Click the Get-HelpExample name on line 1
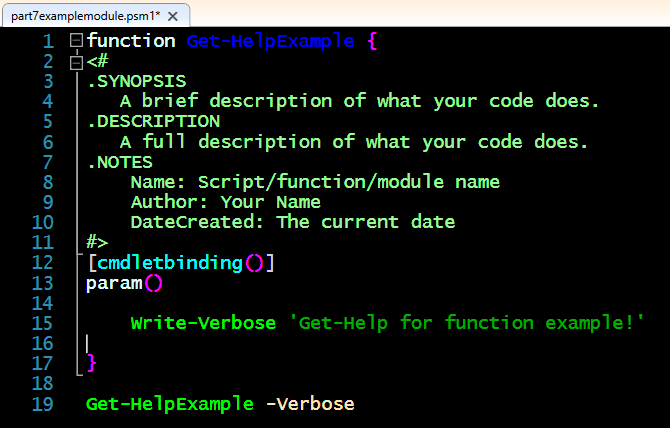Viewport: 670px width, 428px height. 270,41
